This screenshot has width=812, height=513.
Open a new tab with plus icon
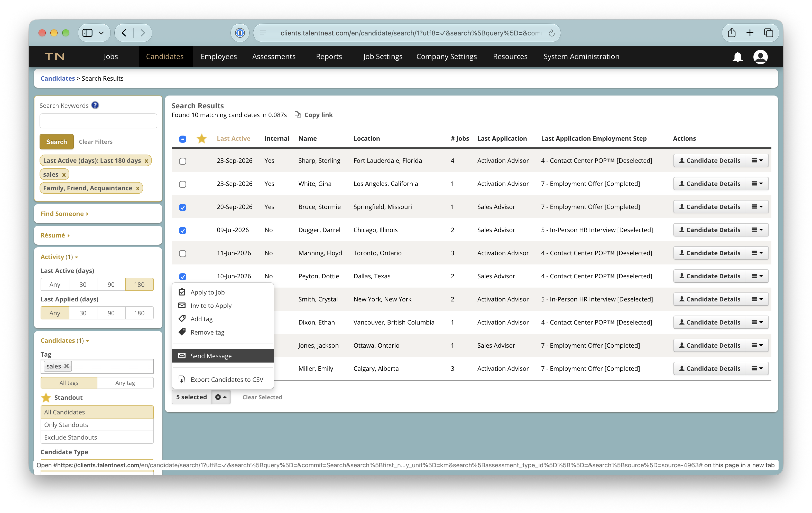pyautogui.click(x=750, y=33)
